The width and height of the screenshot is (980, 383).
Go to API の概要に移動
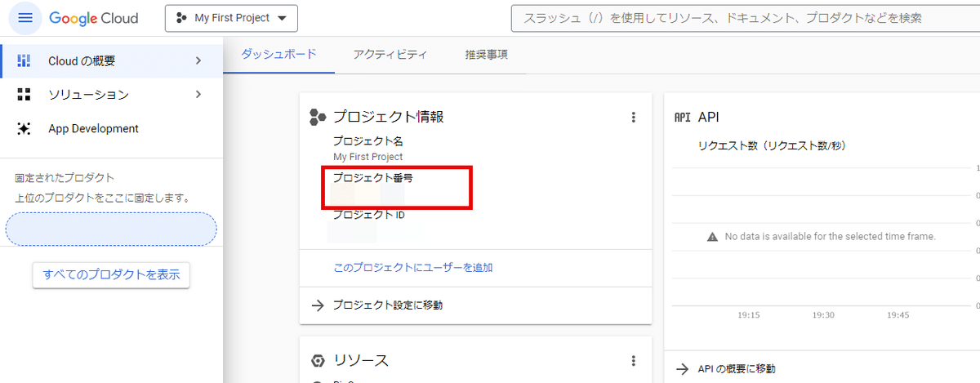tap(737, 369)
